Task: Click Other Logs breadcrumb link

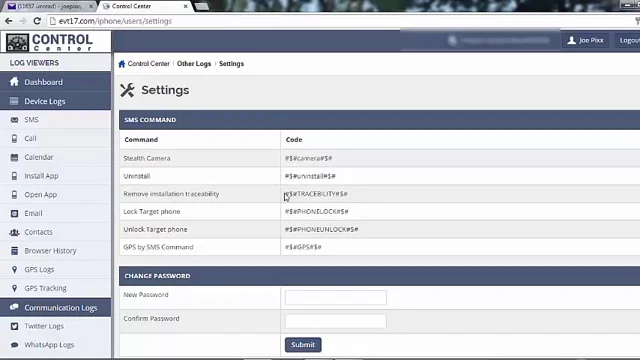Action: pos(194,64)
